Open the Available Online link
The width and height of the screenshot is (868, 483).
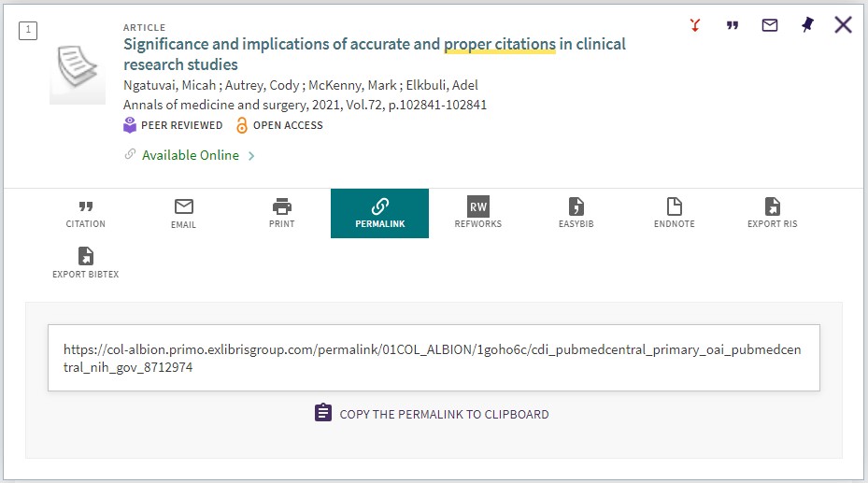tap(191, 155)
